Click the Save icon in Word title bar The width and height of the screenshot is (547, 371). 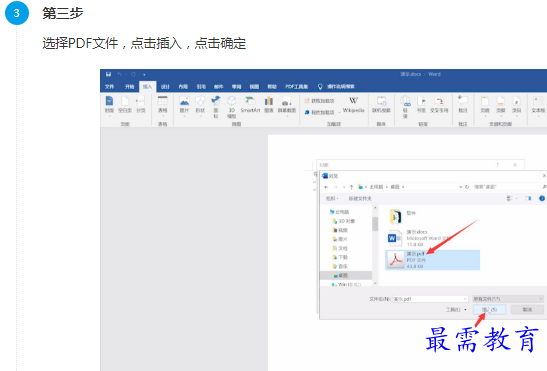(108, 74)
